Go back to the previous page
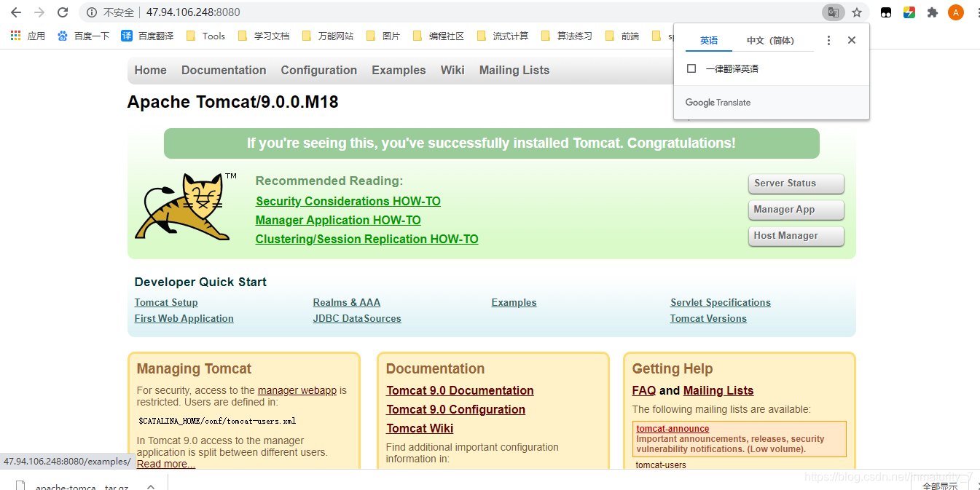The width and height of the screenshot is (980, 490). point(16,12)
